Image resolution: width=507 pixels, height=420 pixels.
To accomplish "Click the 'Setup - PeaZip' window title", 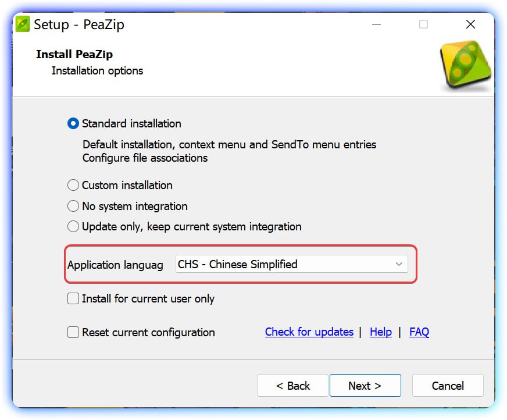I will [x=79, y=24].
